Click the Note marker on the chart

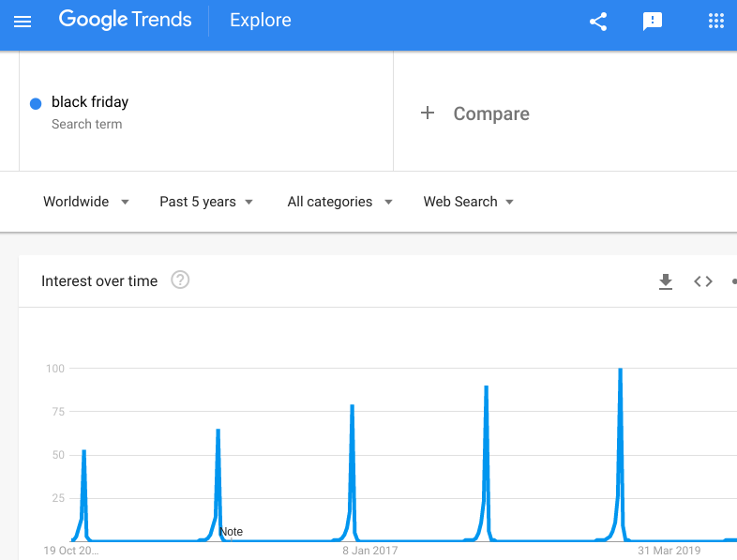point(231,532)
